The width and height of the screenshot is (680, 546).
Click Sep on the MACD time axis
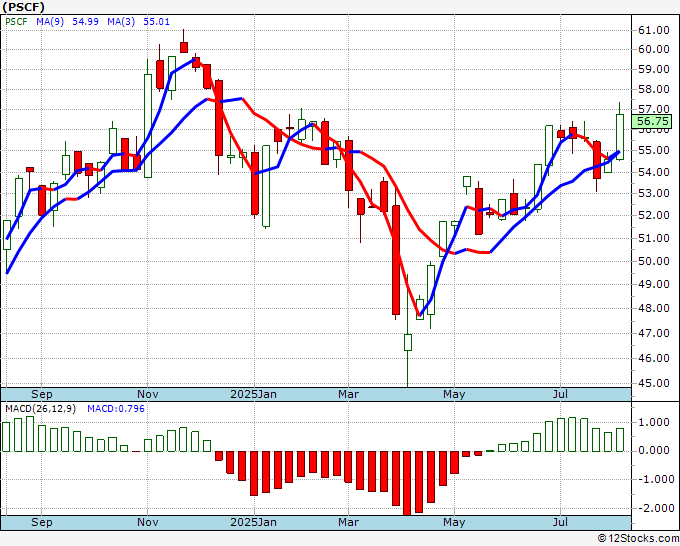(42, 522)
